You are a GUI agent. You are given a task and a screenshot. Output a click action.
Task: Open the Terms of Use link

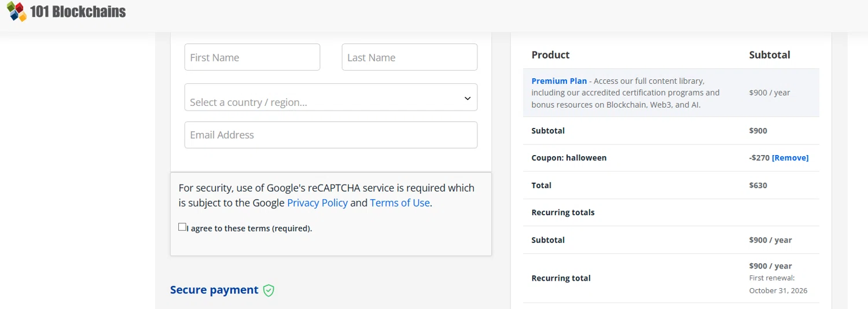coord(400,203)
